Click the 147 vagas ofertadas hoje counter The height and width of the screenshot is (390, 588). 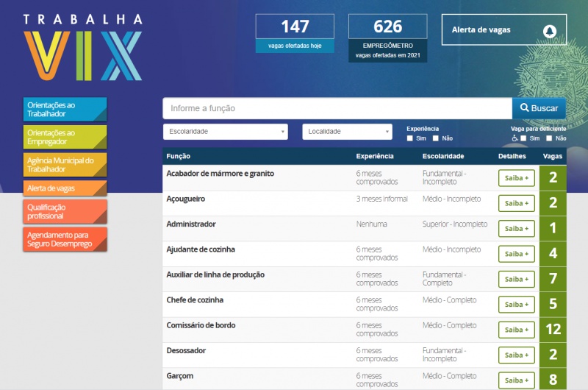click(x=295, y=33)
